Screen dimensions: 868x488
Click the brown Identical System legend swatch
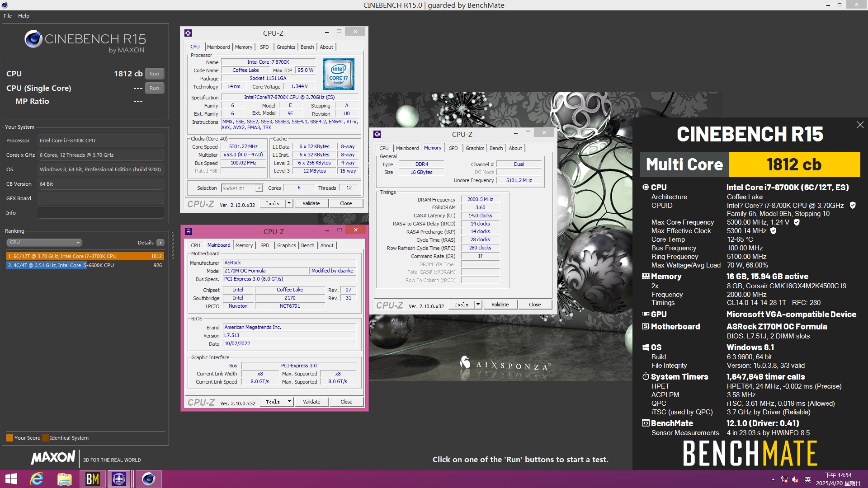tap(45, 438)
